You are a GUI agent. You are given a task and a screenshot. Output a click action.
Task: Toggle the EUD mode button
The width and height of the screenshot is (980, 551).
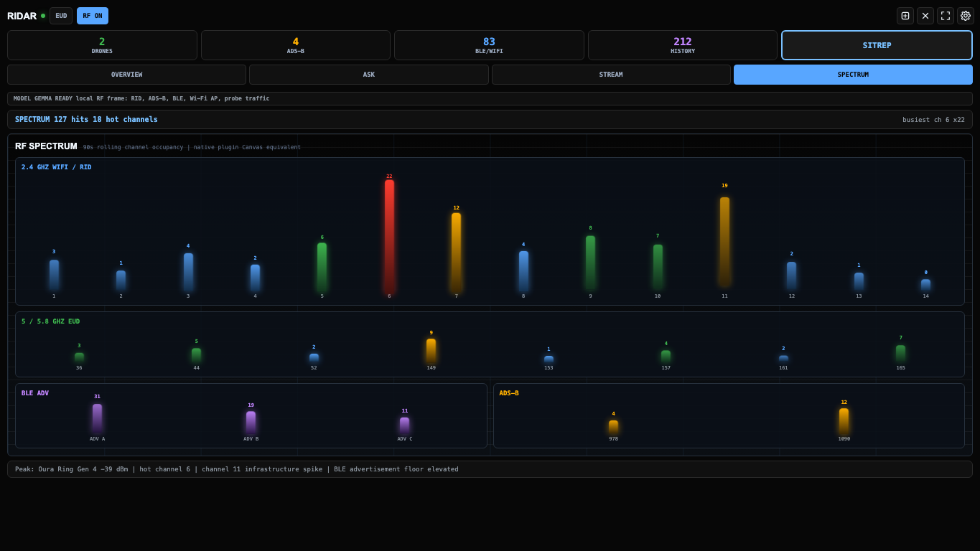(x=61, y=16)
